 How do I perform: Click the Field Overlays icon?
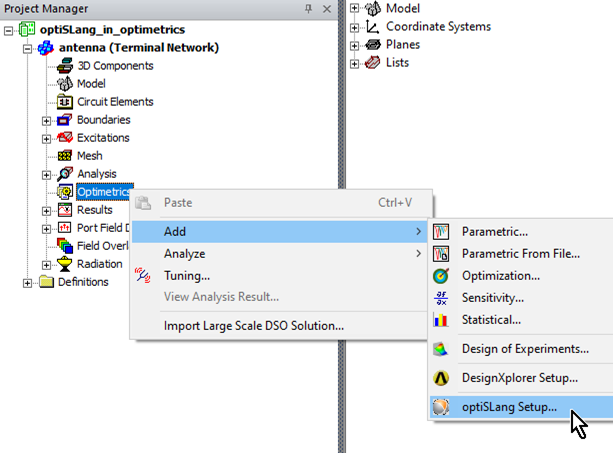click(x=65, y=246)
